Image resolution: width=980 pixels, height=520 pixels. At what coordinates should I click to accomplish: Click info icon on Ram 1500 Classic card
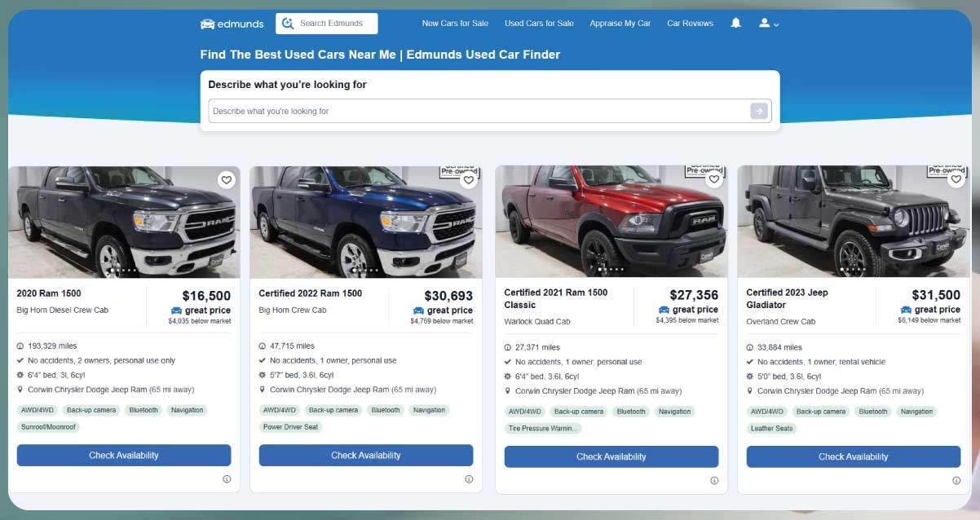[714, 481]
